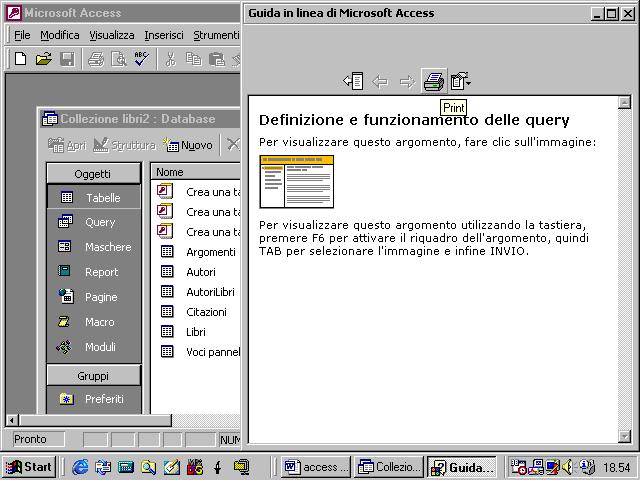The image size is (640, 480).
Task: Open the Preferiti group
Action: (x=93, y=399)
